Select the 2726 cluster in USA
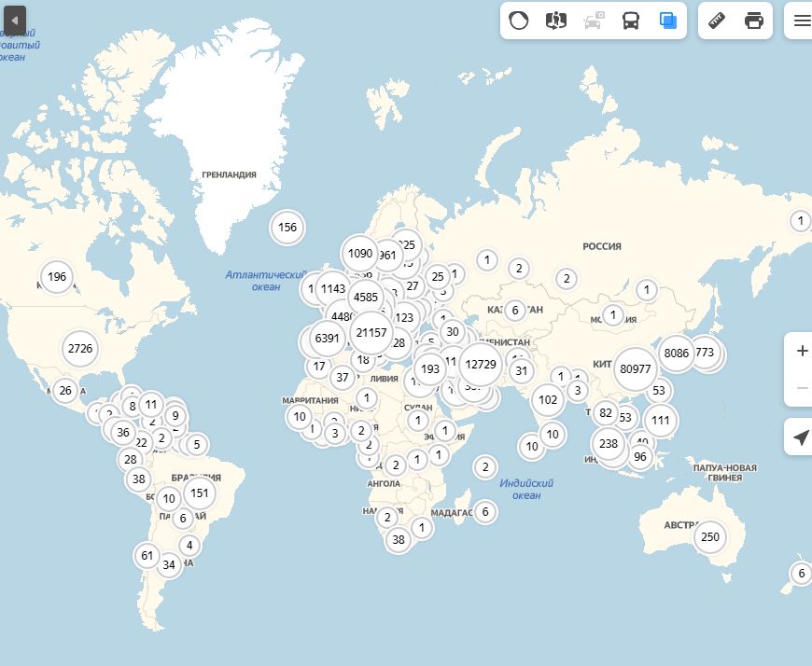This screenshot has width=812, height=666. (80, 349)
